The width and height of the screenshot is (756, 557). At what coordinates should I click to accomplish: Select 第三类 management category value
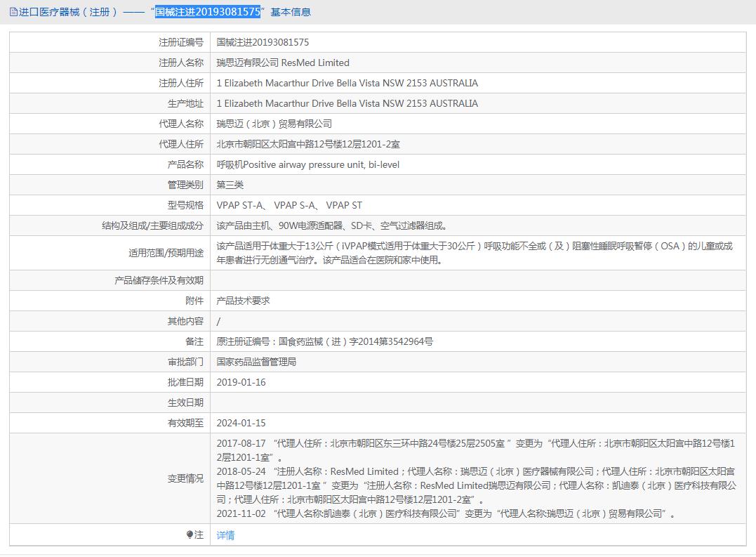coord(230,185)
